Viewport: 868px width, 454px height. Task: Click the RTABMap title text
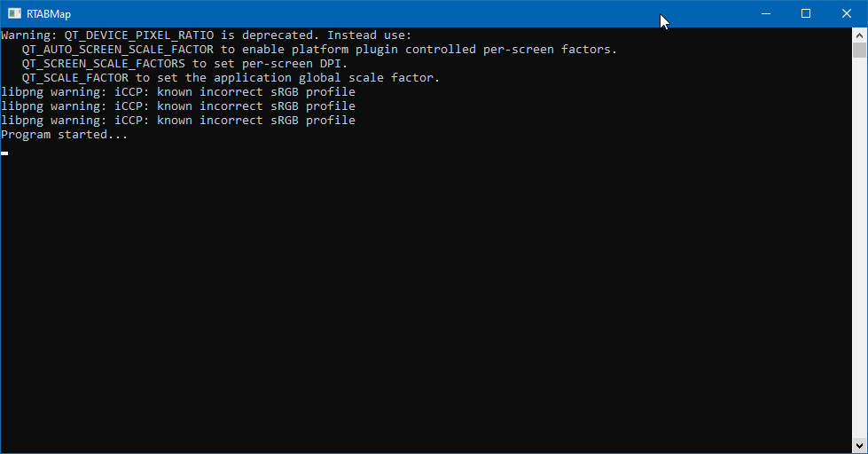click(49, 13)
